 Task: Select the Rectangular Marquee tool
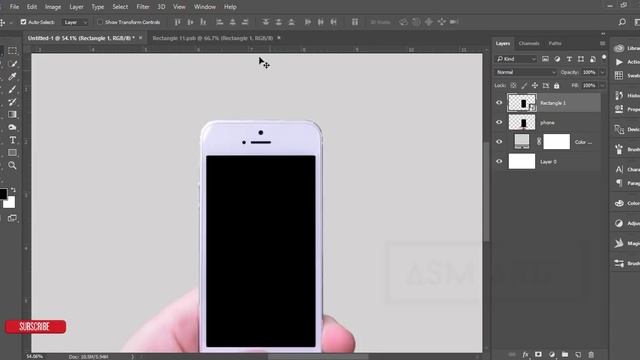point(12,51)
